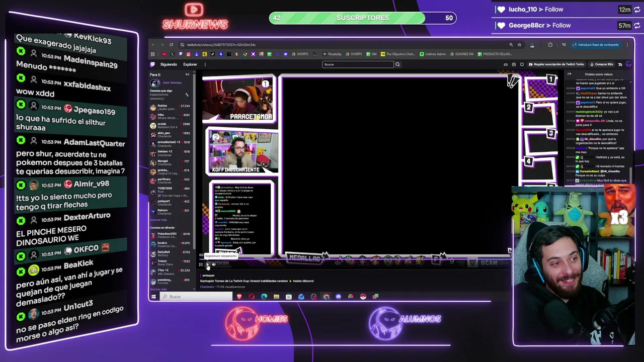This screenshot has height=362, width=644.
Task: Bookmark the page with the star icon
Action: [519, 45]
